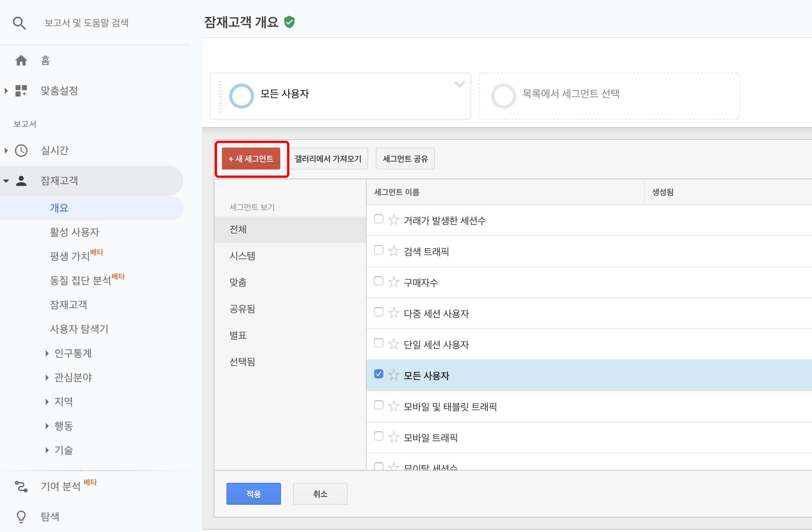This screenshot has width=812, height=532.
Task: Star the 검색 트래픽 segment
Action: click(394, 251)
